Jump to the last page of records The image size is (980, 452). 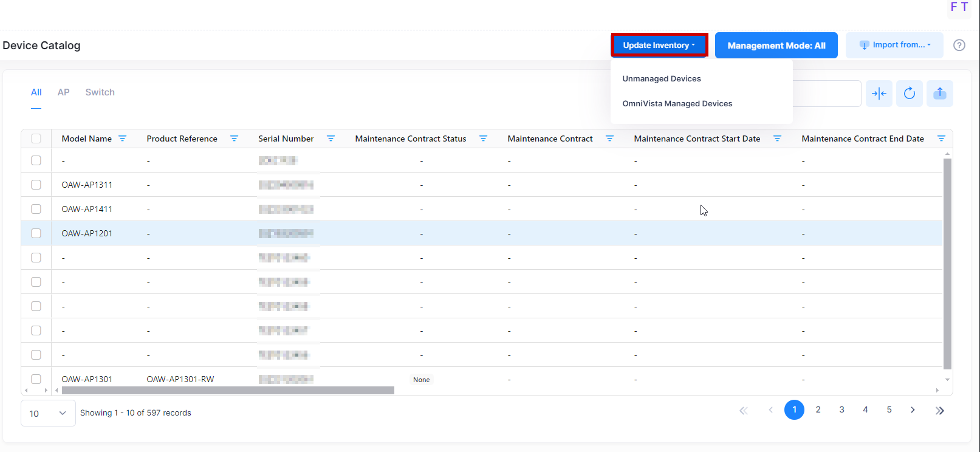click(939, 411)
